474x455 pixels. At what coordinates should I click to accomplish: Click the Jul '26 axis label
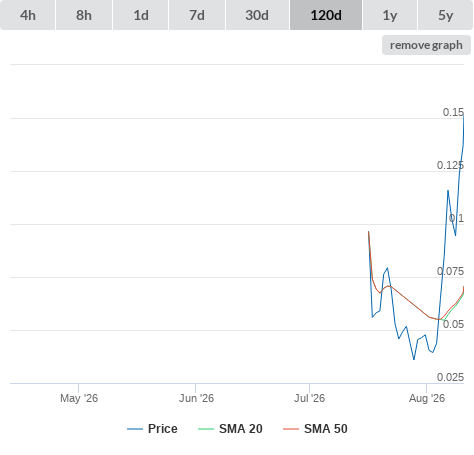click(309, 398)
